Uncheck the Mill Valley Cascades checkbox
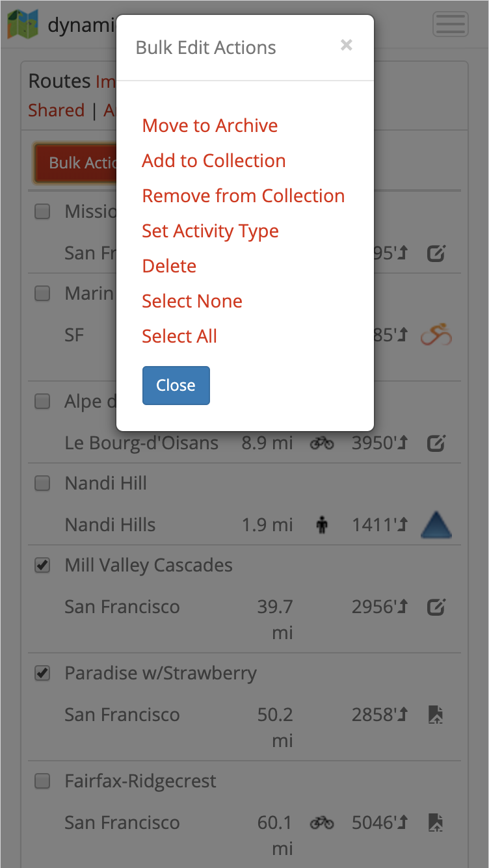Image resolution: width=489 pixels, height=868 pixels. tap(42, 566)
